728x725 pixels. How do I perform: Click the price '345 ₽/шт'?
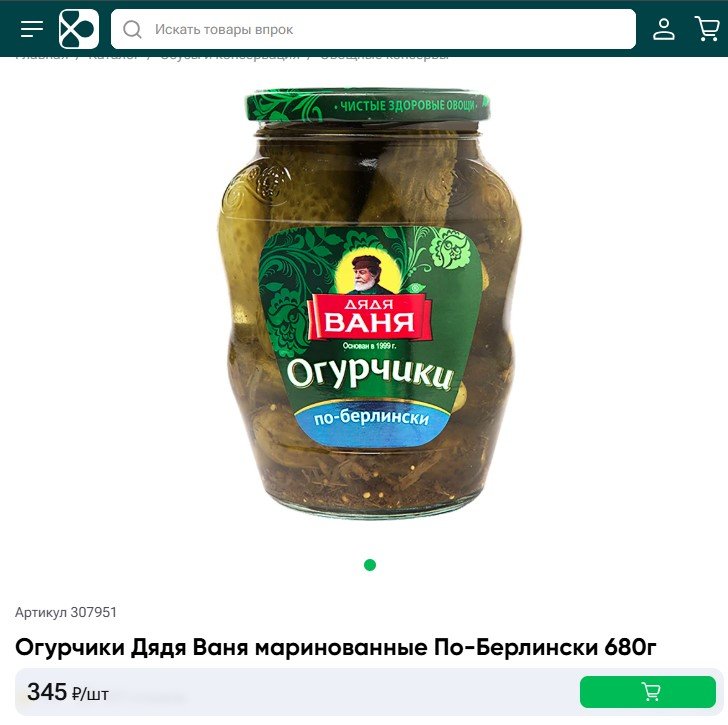click(68, 692)
